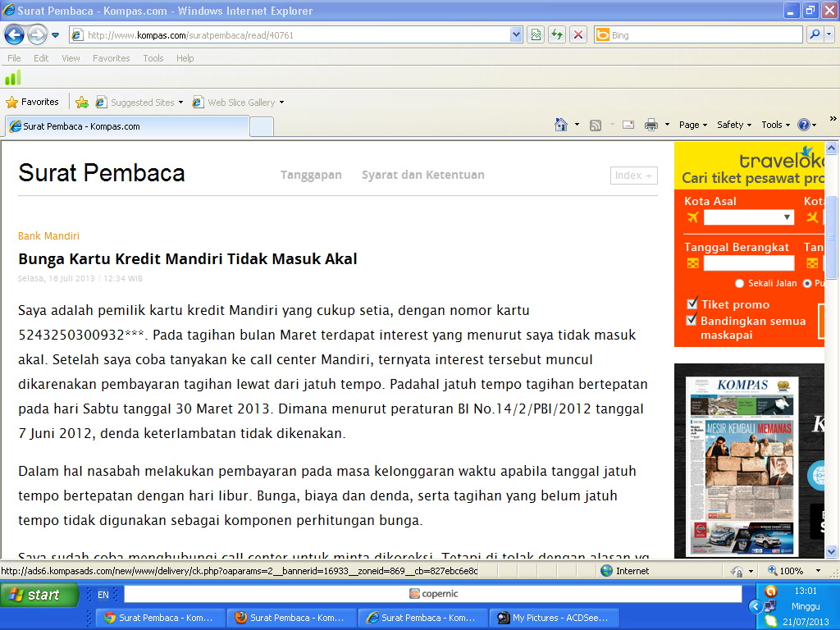Click the Print icon in command bar

tap(651, 125)
